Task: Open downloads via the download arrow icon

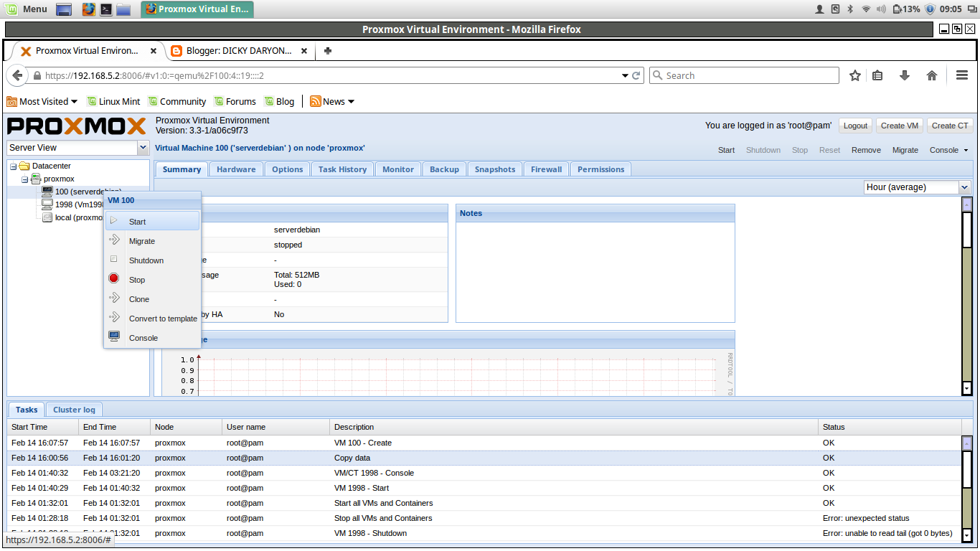Action: (x=904, y=75)
